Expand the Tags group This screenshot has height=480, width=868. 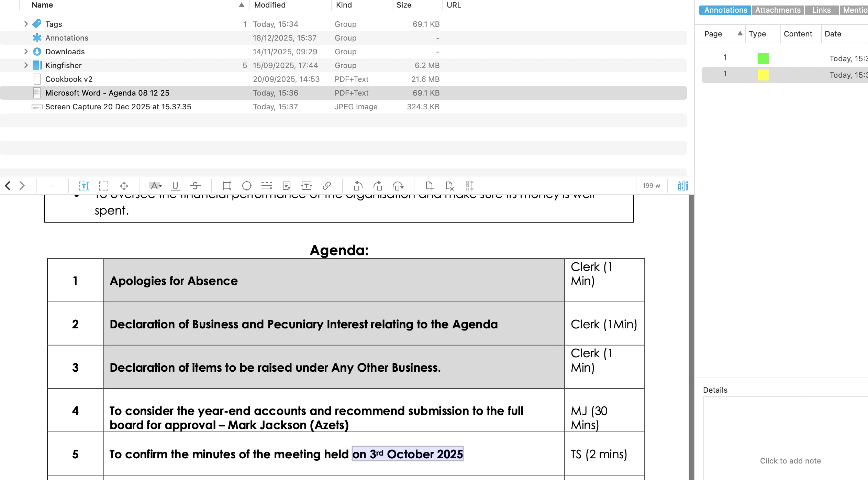26,24
